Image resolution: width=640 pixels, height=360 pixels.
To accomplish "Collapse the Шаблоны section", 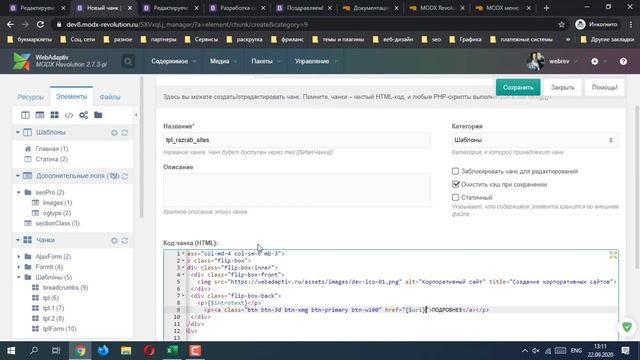I will [18, 132].
